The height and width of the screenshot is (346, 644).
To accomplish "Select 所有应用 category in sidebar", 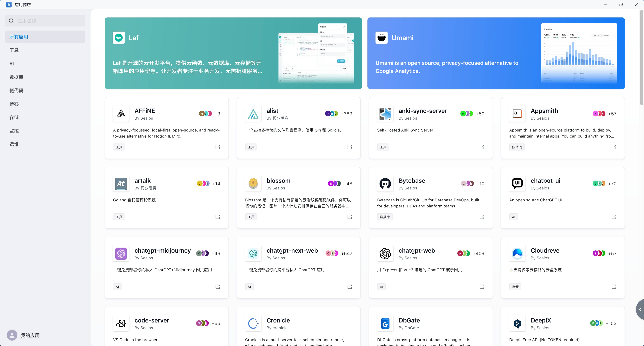I will [x=45, y=37].
